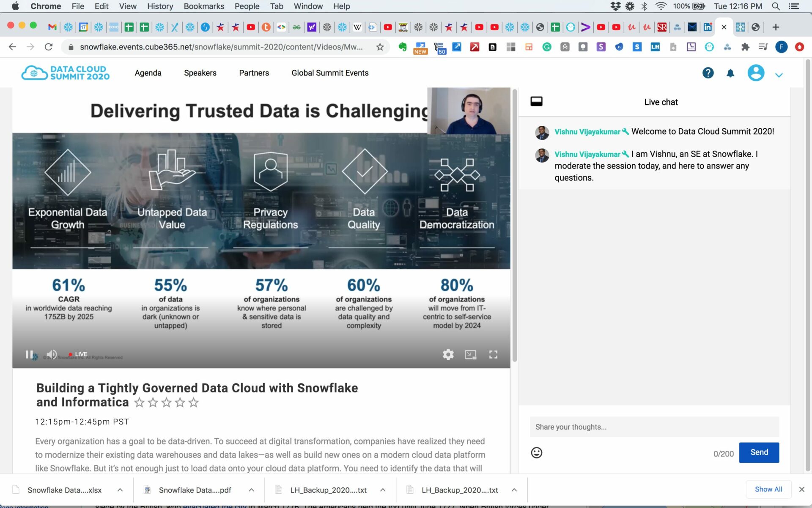Open video settings gear
This screenshot has height=508, width=812.
[448, 354]
